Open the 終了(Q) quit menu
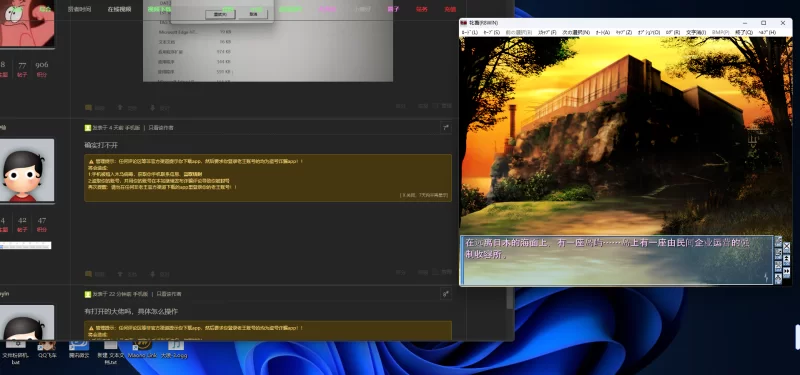The width and height of the screenshot is (800, 375). point(744,32)
